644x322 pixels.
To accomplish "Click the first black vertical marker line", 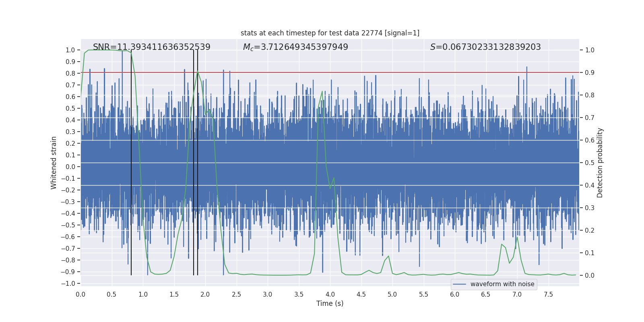I will (131, 163).
